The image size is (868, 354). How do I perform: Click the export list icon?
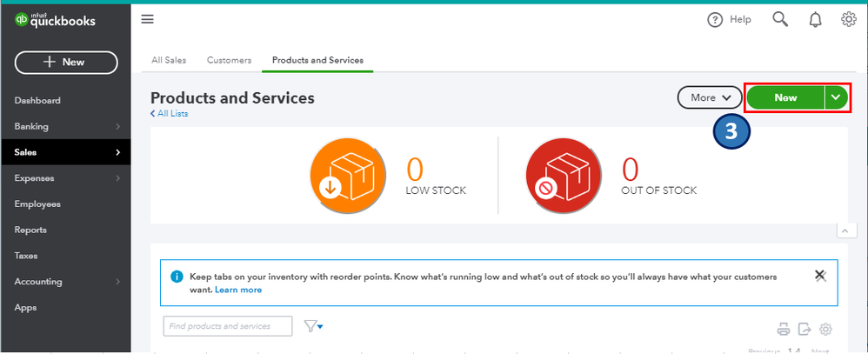805,329
